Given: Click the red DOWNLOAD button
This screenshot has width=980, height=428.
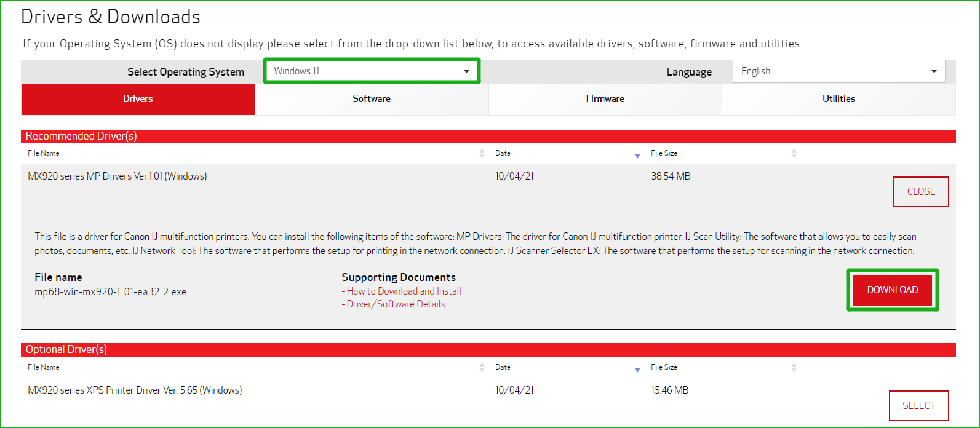Looking at the screenshot, I should 893,290.
